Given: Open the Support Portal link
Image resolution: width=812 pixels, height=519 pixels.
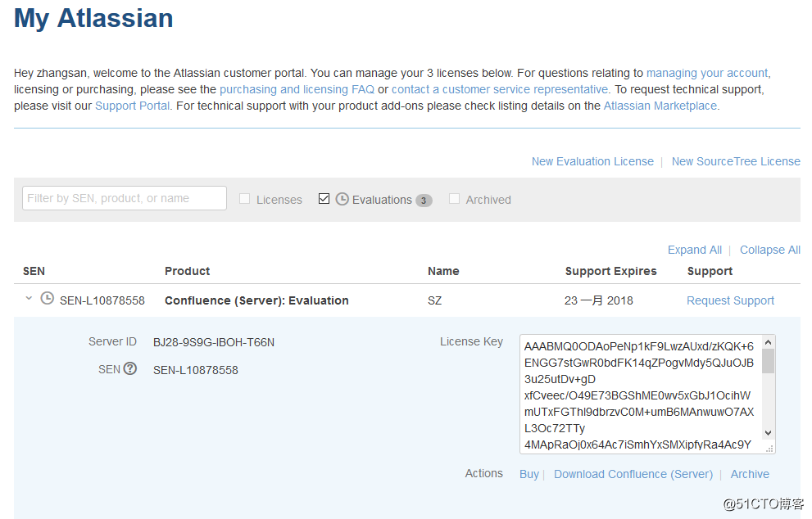Looking at the screenshot, I should (132, 106).
